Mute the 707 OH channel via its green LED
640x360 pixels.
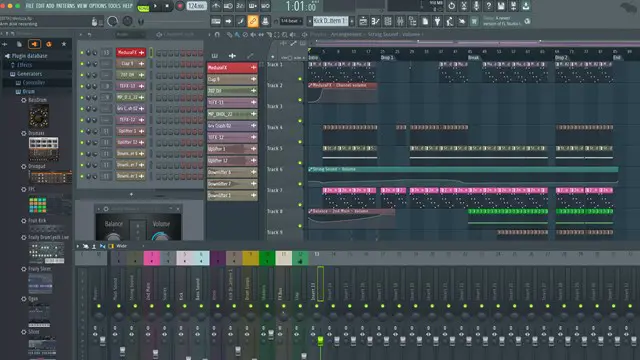pos(82,75)
